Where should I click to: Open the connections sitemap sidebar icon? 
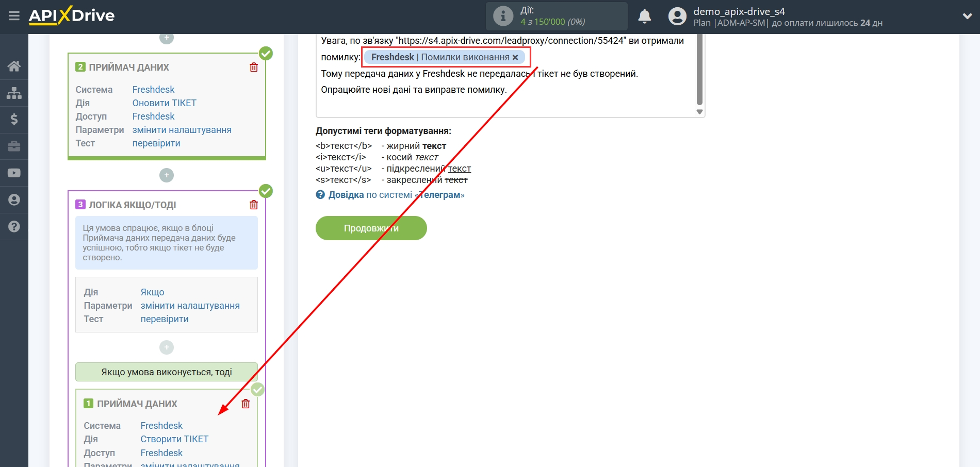coord(14,93)
